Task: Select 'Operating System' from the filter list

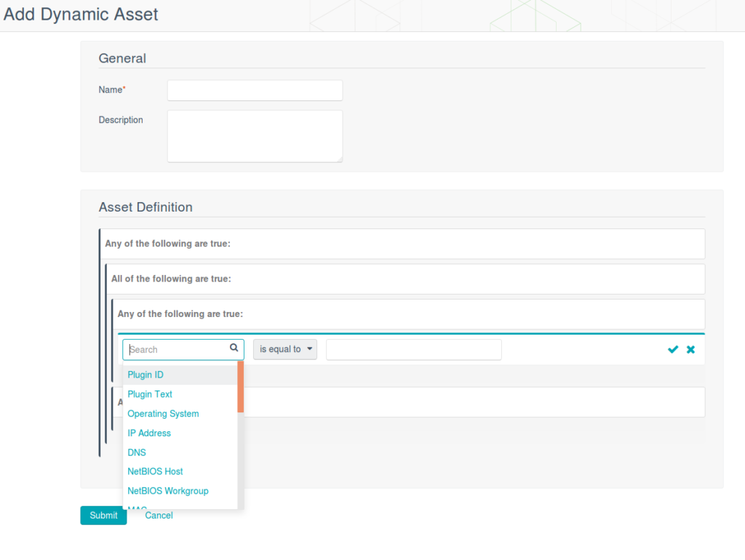Action: pyautogui.click(x=163, y=413)
